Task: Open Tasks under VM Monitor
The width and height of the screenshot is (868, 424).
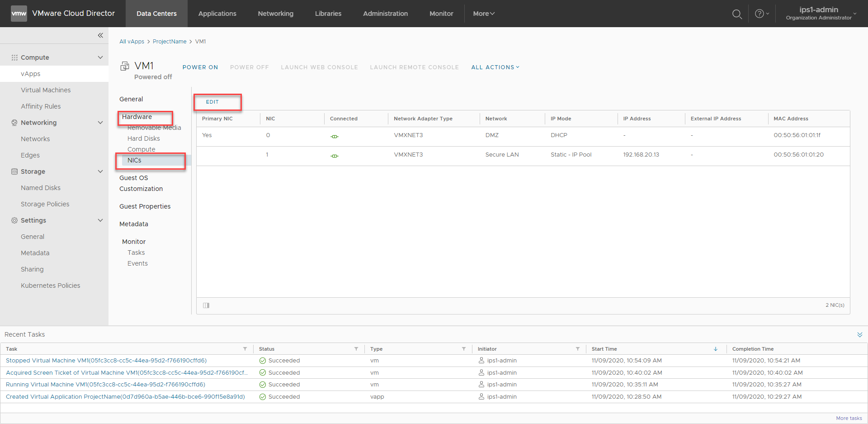Action: point(136,252)
